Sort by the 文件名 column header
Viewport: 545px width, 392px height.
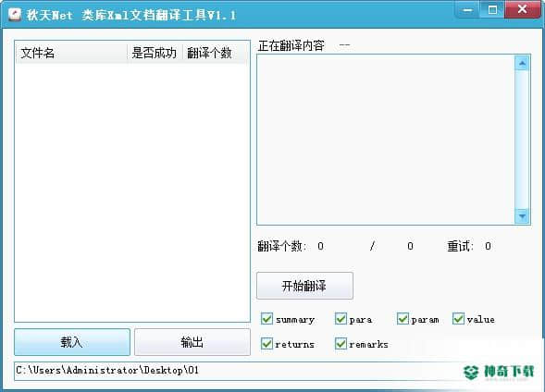(71, 53)
